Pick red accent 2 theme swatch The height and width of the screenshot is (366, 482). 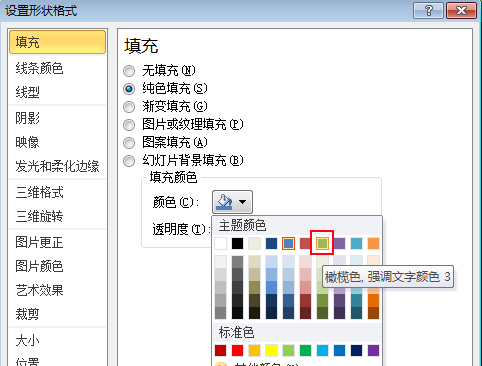[x=306, y=244]
